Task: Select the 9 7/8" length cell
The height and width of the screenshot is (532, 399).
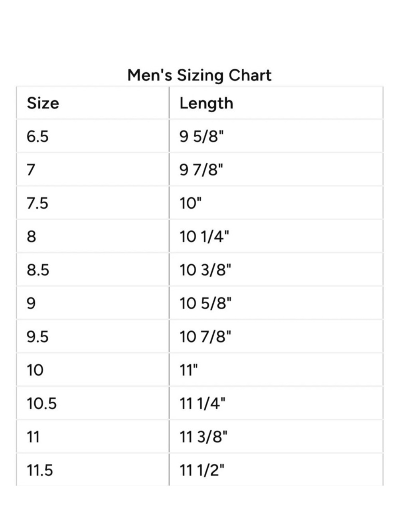Action: click(x=276, y=170)
